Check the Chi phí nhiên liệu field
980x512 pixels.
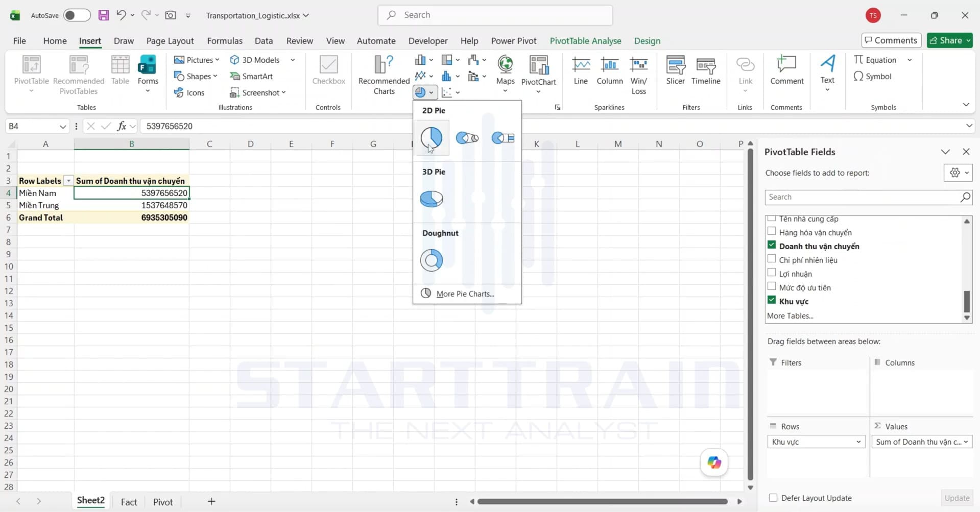[772, 259]
